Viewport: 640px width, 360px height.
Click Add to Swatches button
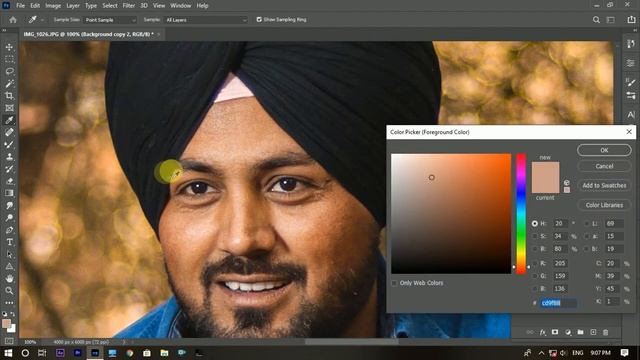tap(604, 185)
